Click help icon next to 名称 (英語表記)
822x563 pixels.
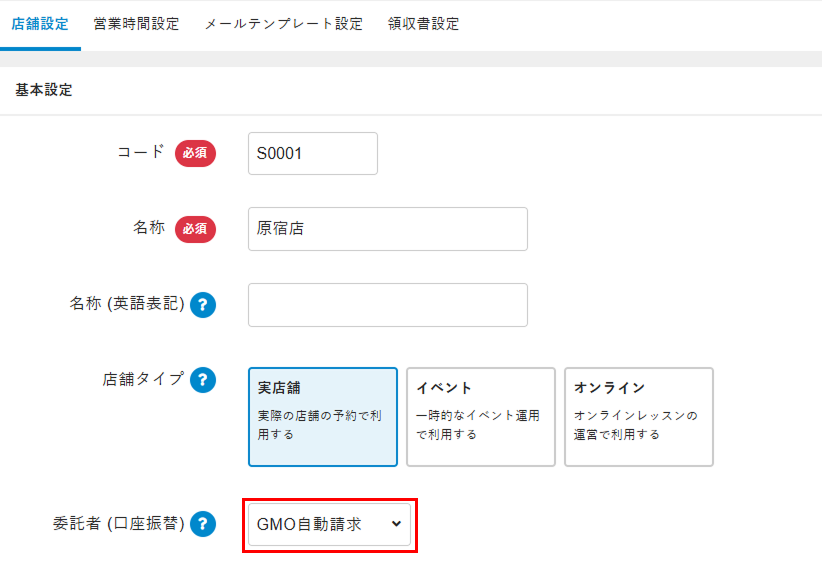click(203, 305)
